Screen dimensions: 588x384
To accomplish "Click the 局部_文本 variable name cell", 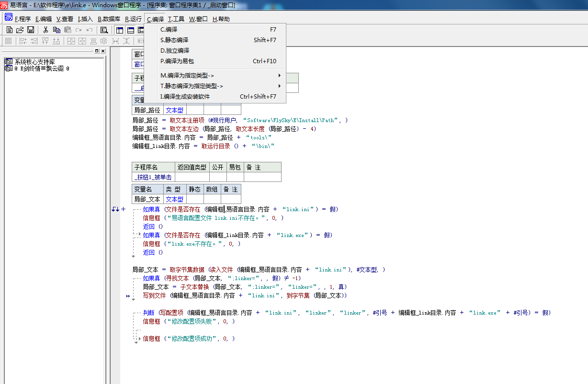I will (147, 199).
